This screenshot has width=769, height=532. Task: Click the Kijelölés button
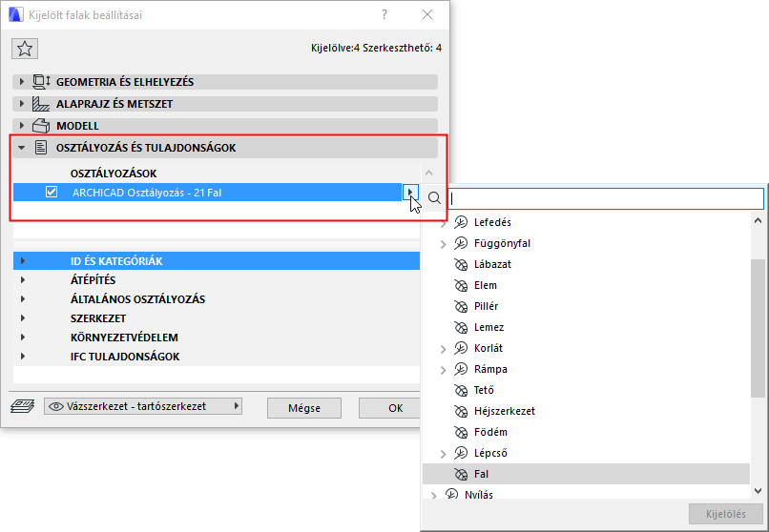725,515
